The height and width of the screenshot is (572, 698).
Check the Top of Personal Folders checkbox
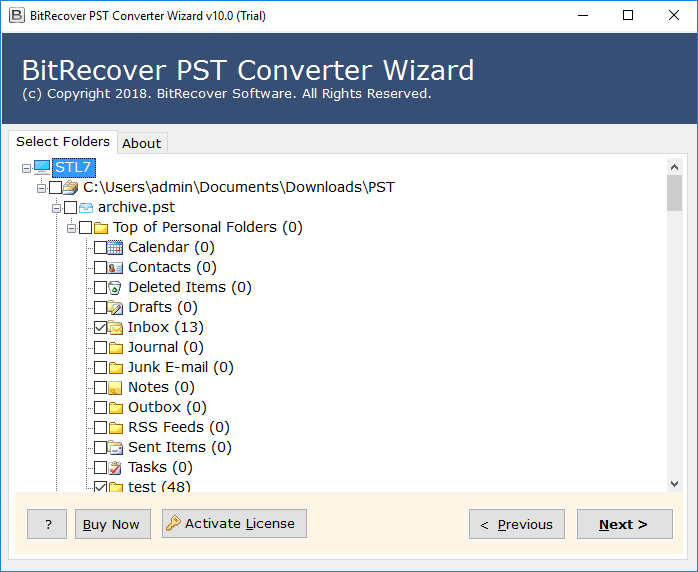coord(85,227)
